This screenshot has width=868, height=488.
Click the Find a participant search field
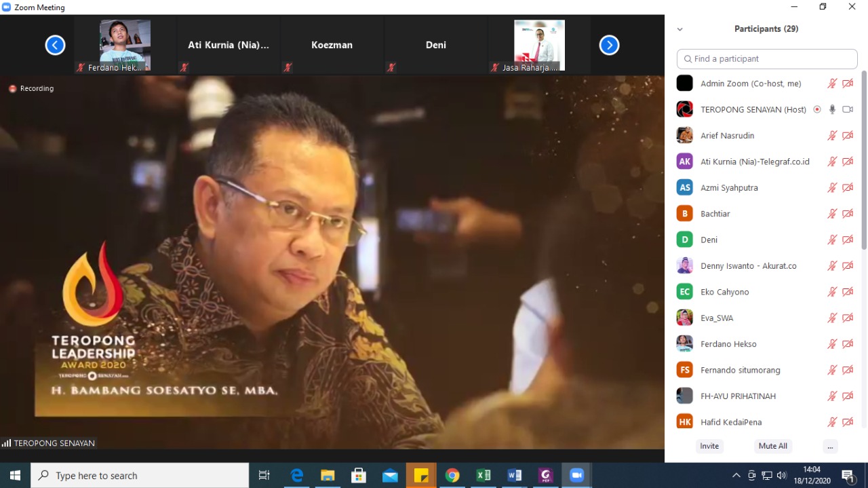pos(767,59)
